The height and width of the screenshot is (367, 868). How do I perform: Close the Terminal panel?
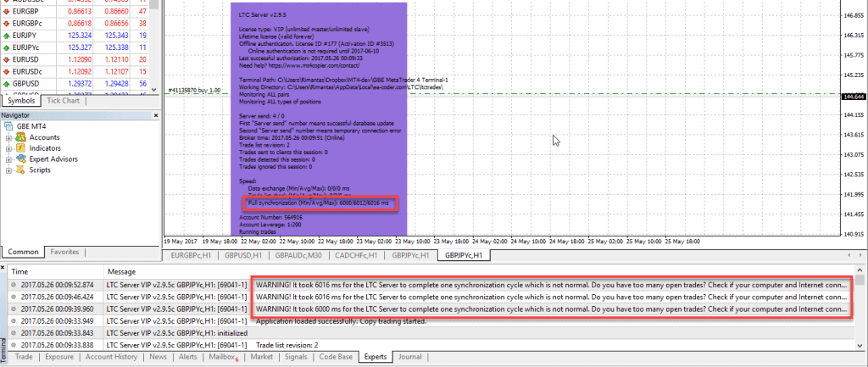4,269
